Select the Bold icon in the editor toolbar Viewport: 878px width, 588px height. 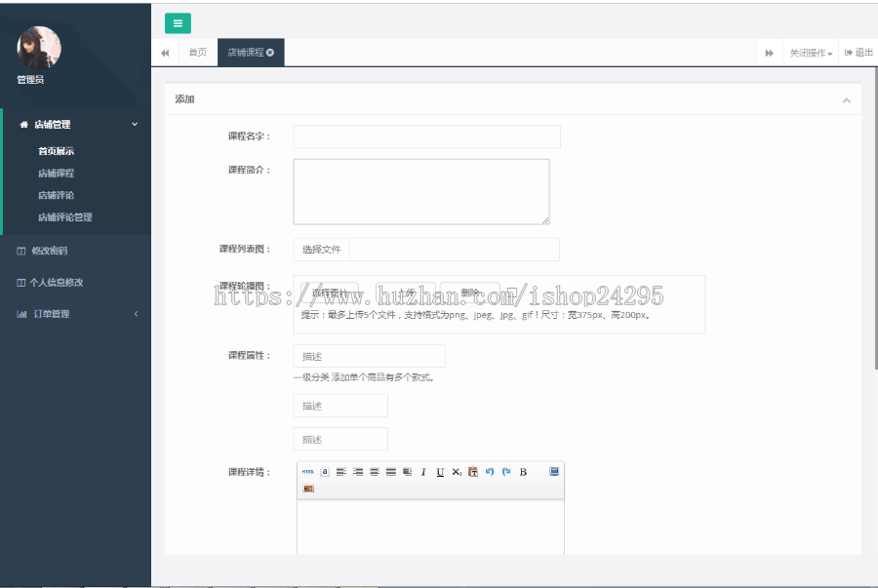click(523, 472)
